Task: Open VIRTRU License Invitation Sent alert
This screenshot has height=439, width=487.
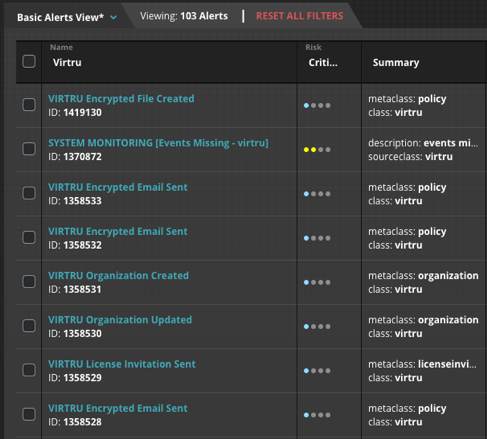Action: coord(122,364)
